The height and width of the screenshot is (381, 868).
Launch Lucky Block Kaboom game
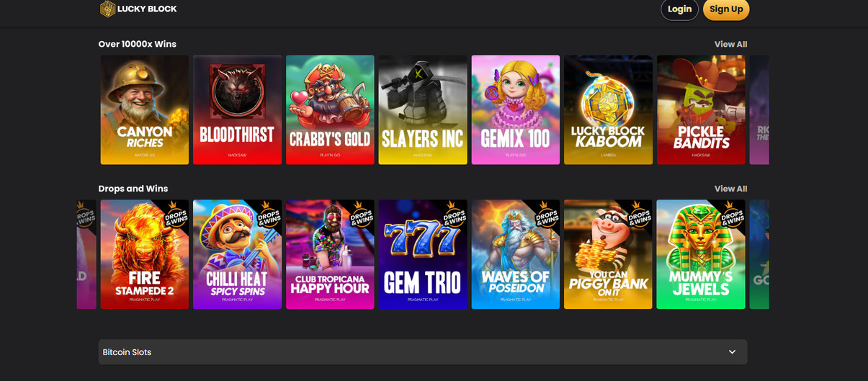(608, 110)
